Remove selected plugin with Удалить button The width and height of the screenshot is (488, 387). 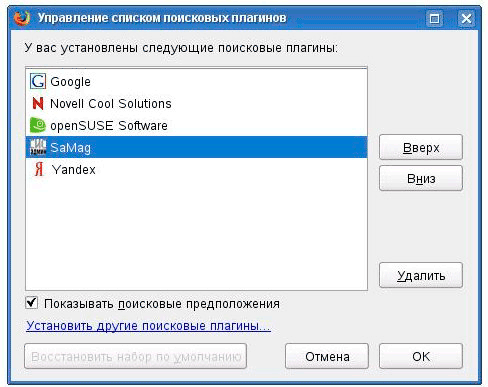click(421, 275)
